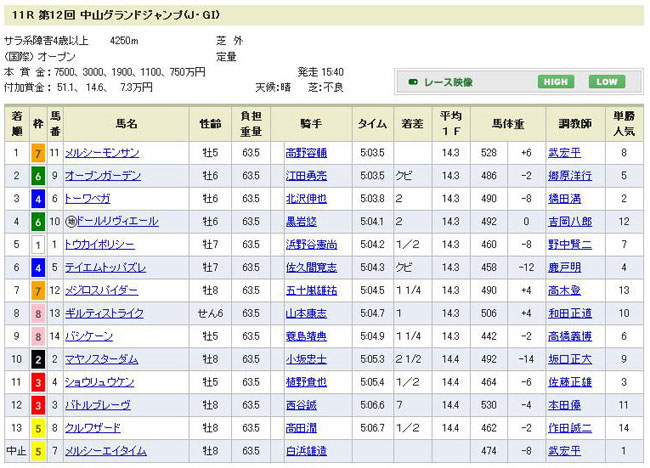This screenshot has height=468, width=650.
Task: Click yellow frame 5 box beside クルワザード
Action: 36,428
